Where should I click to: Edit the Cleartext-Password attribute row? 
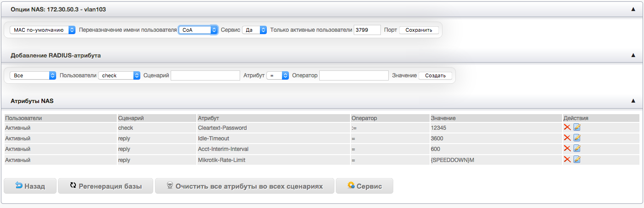(577, 127)
